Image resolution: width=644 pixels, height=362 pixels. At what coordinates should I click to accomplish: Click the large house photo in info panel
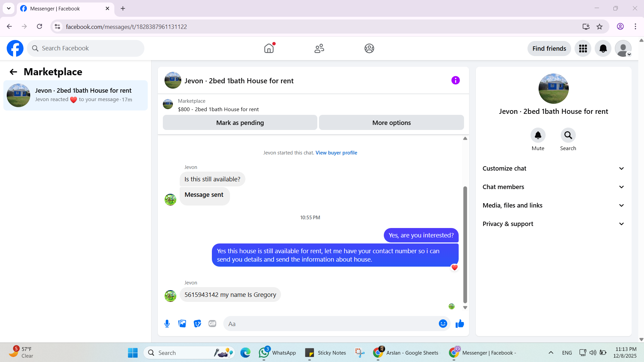coord(553,89)
